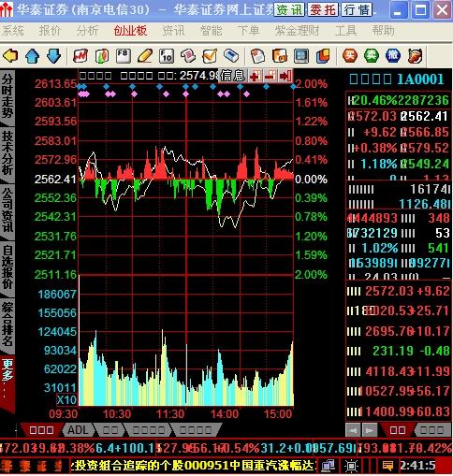Click the red 委托 title bar button
This screenshot has width=453, height=476.
click(323, 10)
